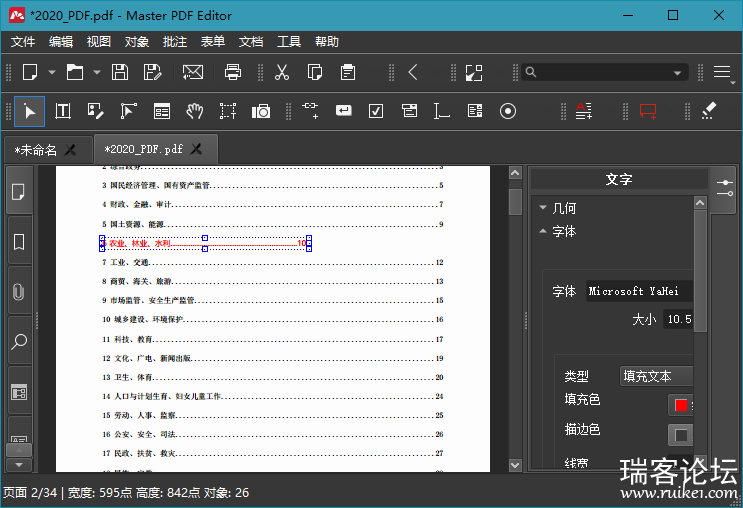Add a red sticky note comment
Viewport: 743px width, 508px height.
click(648, 111)
